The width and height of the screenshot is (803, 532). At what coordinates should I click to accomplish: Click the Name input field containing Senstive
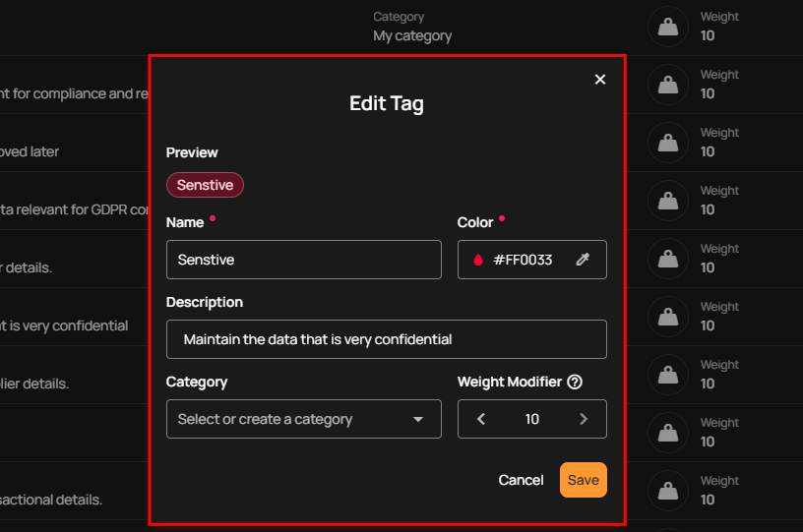click(304, 260)
